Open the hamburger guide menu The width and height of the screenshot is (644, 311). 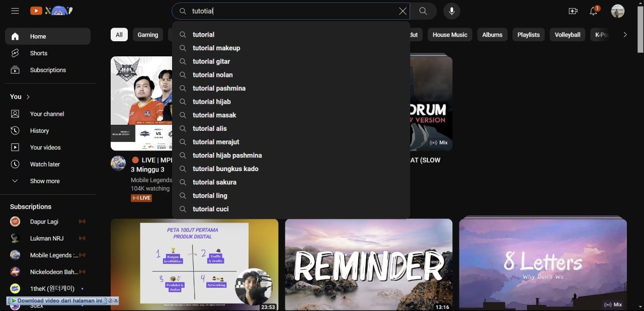pyautogui.click(x=15, y=11)
